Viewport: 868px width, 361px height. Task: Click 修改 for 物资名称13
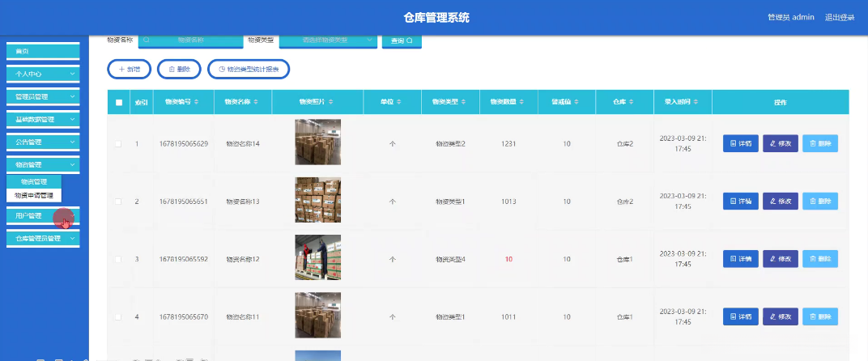[781, 201]
